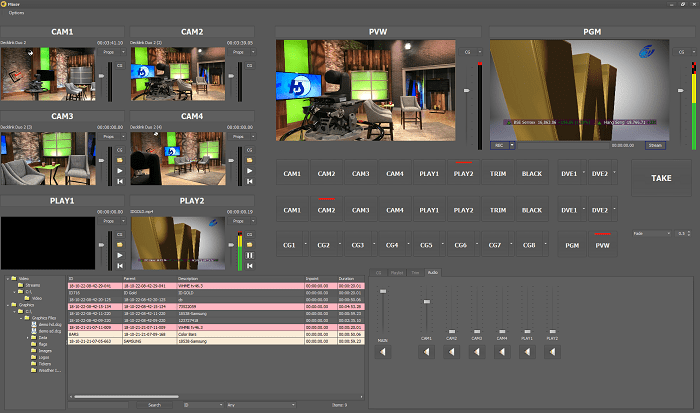Click the play icon in CAM3 panel
The image size is (700, 413).
[120, 171]
